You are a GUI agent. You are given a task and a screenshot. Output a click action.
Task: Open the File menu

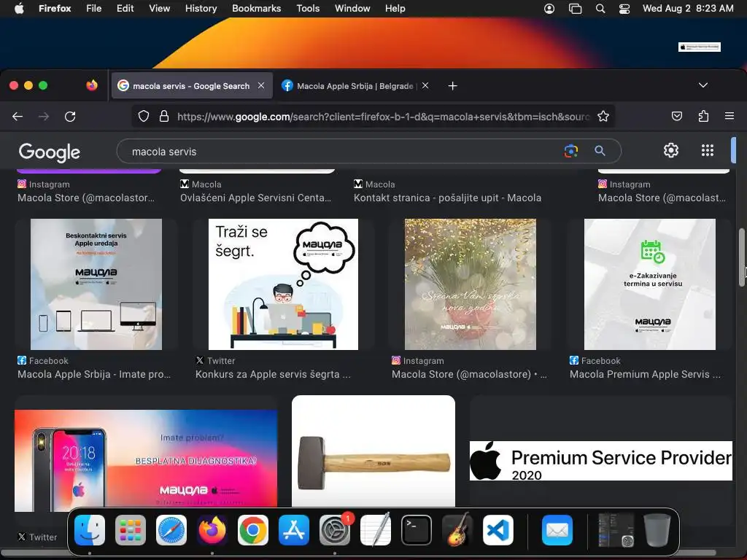[94, 8]
